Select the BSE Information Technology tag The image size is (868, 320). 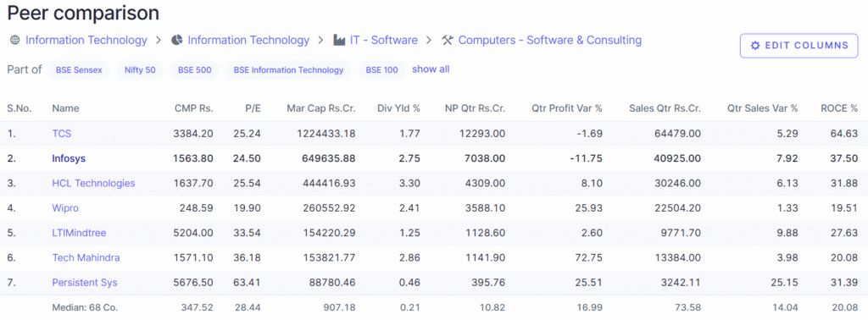coord(288,70)
